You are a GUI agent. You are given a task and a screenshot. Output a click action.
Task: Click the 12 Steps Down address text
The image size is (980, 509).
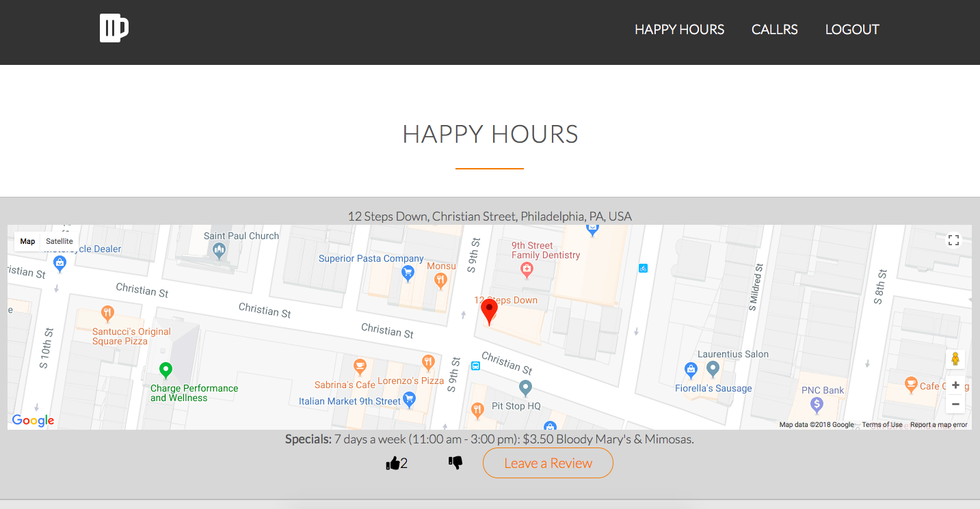pyautogui.click(x=490, y=216)
